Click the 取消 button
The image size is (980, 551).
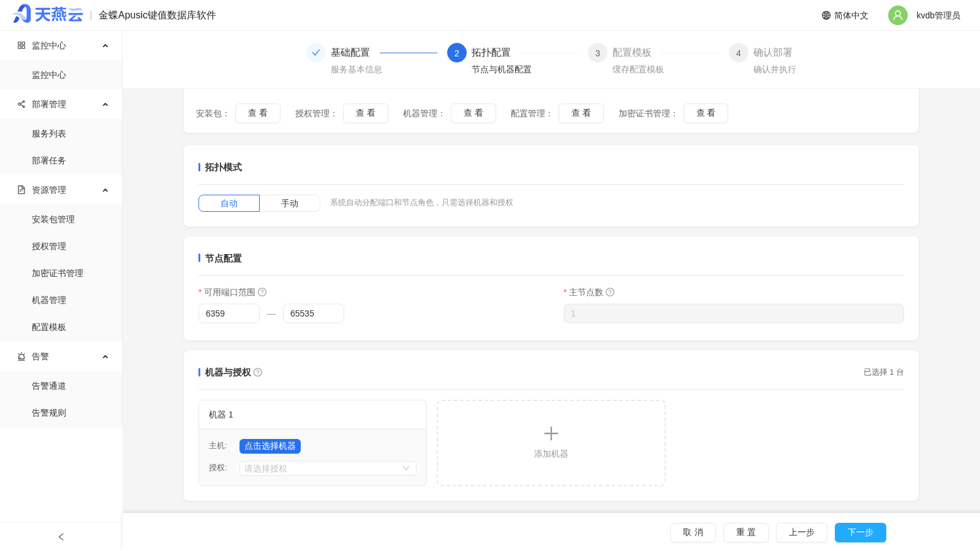(693, 533)
